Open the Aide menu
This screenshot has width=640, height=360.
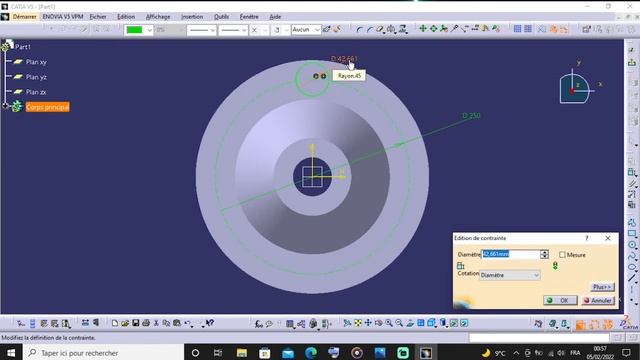(x=275, y=17)
